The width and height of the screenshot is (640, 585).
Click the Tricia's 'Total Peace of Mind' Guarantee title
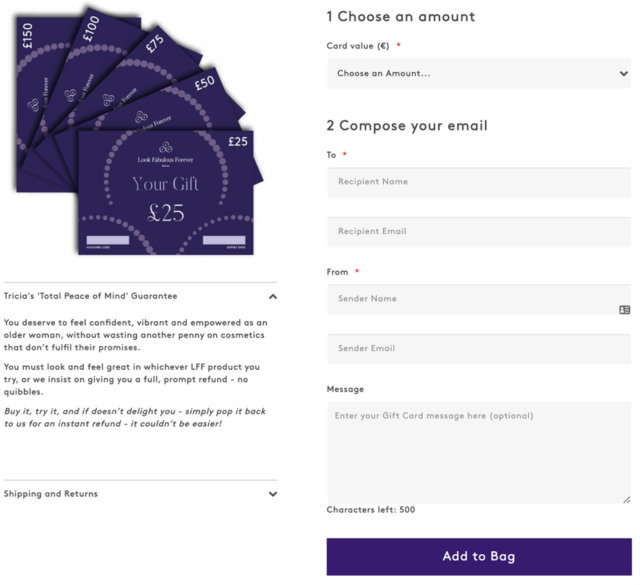pos(90,297)
